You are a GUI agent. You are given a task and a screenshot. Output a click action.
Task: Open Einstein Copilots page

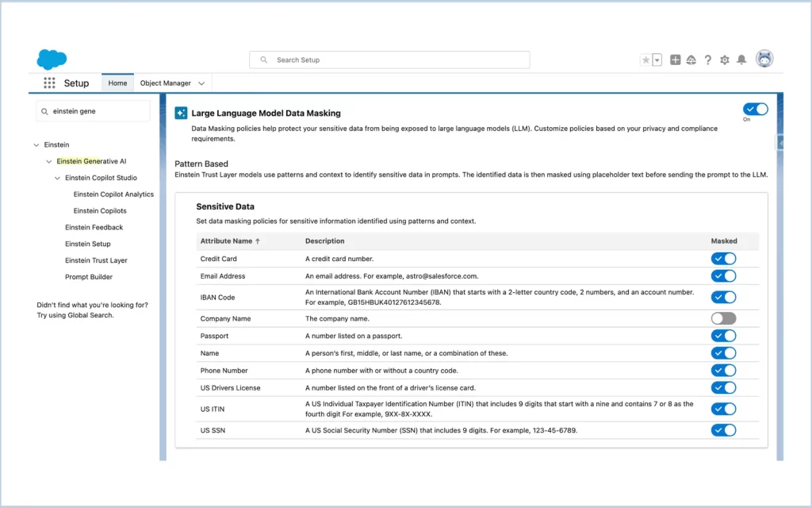pos(100,211)
